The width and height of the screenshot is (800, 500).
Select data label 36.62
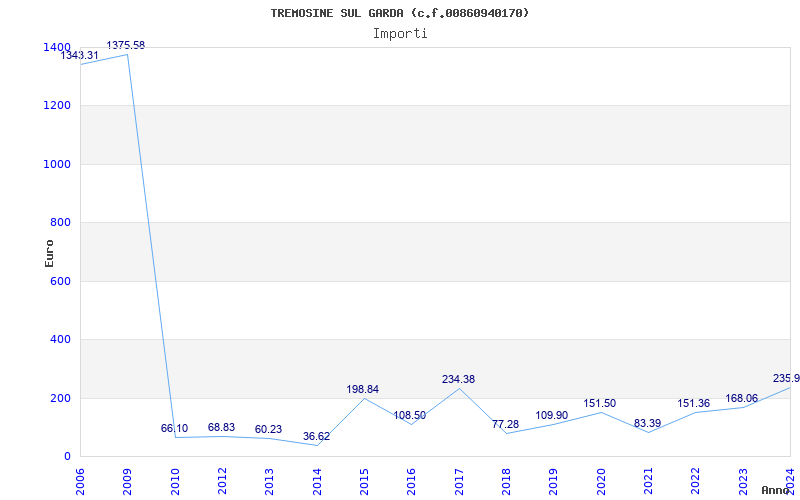pos(316,437)
